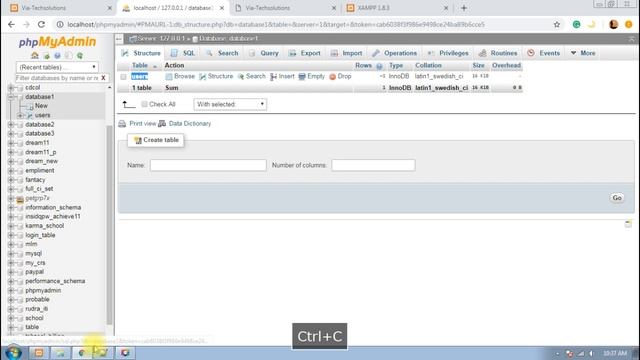The width and height of the screenshot is (640, 360).
Task: Open the blue documentation help icon
Action: pos(57,56)
